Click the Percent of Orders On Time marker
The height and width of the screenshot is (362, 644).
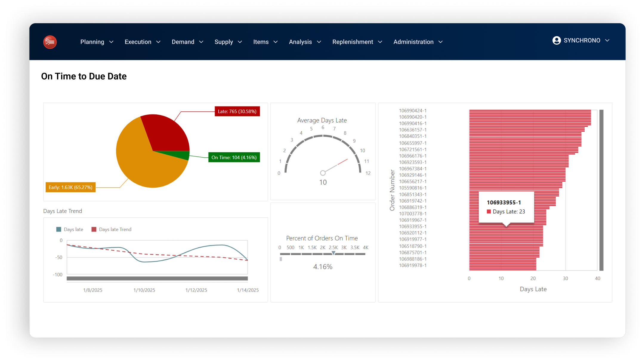(333, 253)
